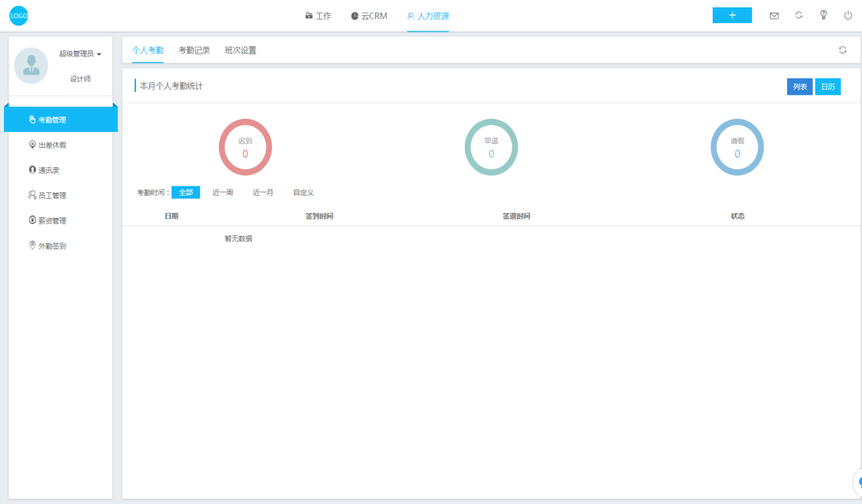Filter attendance time by 近一周
This screenshot has width=862, height=504.
point(223,192)
